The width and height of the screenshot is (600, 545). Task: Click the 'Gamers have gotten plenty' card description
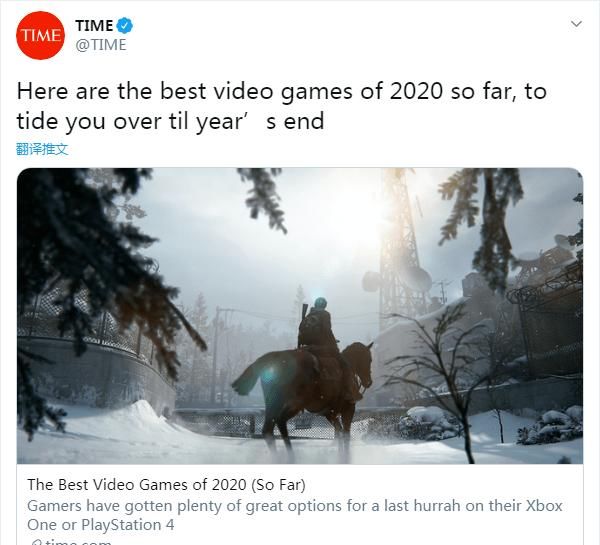coord(295,515)
